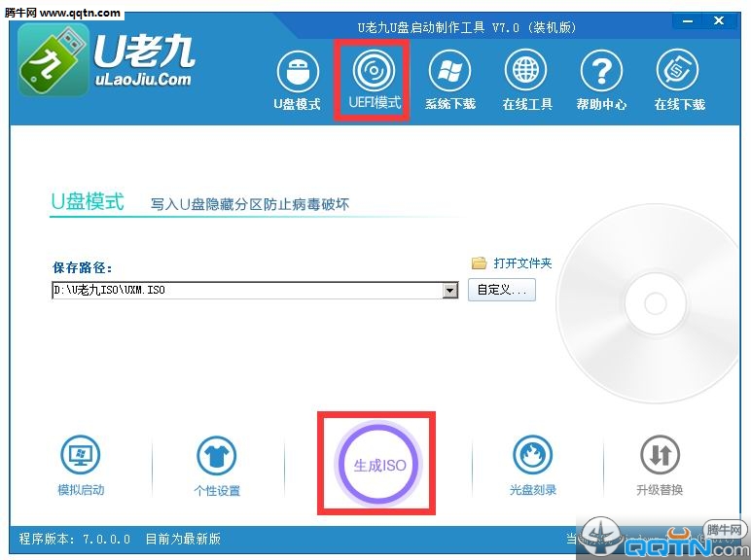The height and width of the screenshot is (560, 751).
Task: Open 在线工具 globe icon
Action: [526, 71]
